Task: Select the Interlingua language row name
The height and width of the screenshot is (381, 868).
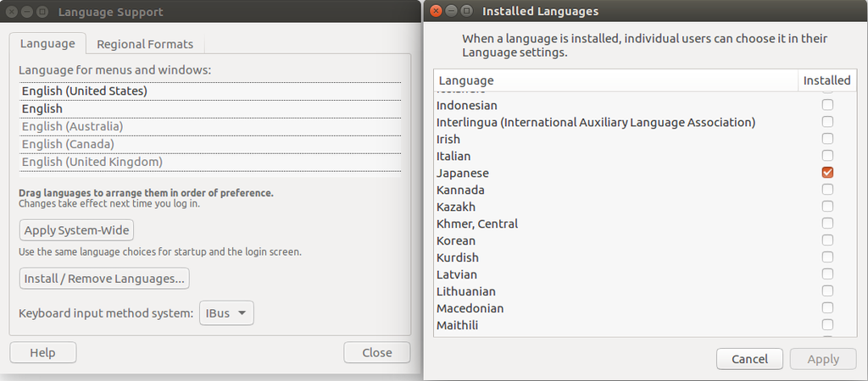Action: 596,122
